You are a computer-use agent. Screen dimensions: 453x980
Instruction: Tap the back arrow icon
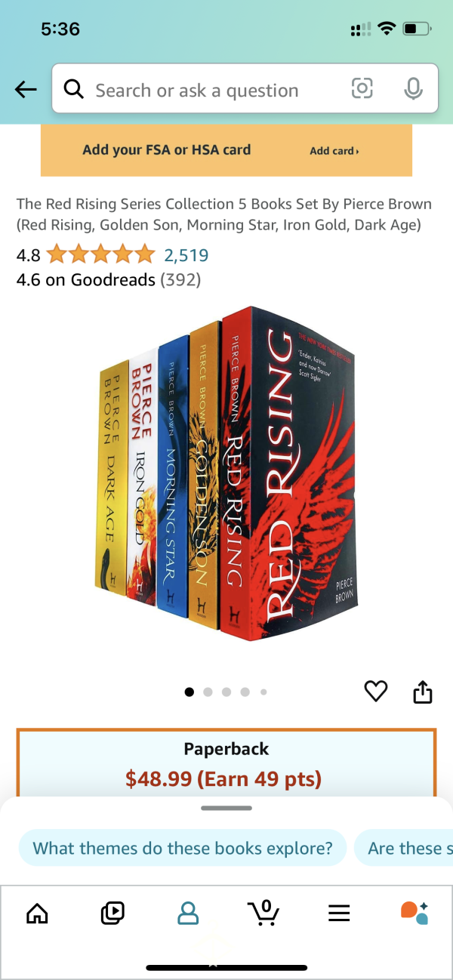point(26,90)
